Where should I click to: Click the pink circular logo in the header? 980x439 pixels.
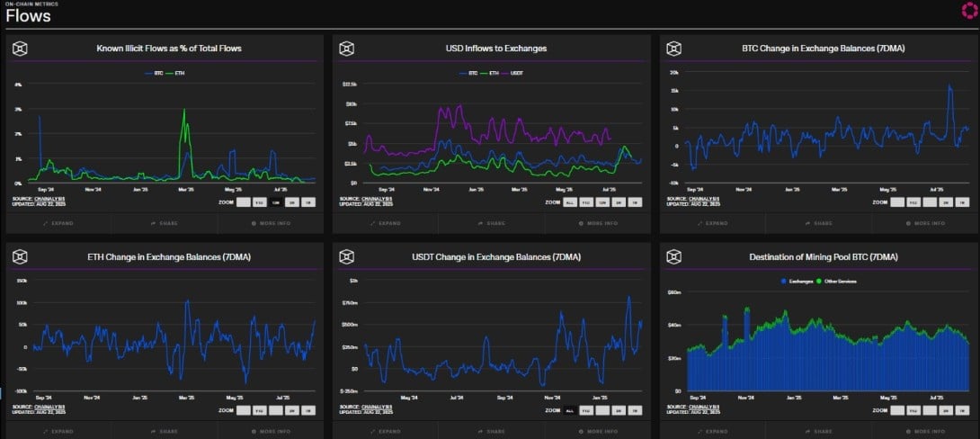point(968,11)
